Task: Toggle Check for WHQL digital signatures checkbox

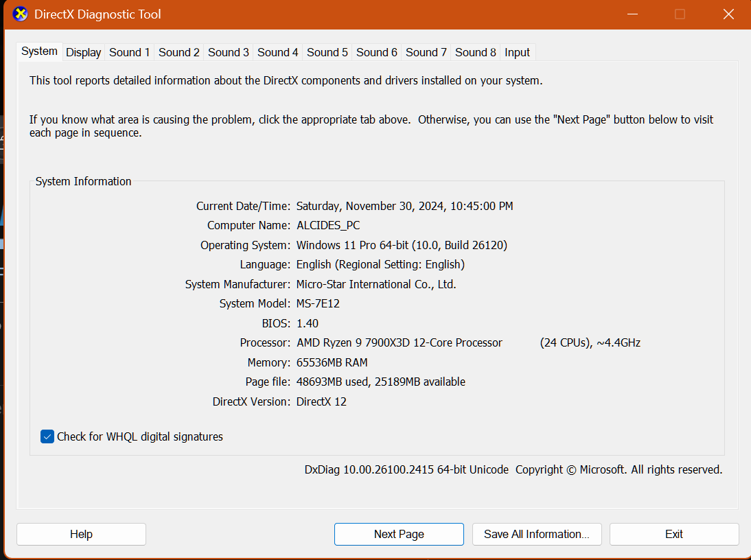Action: [x=47, y=436]
